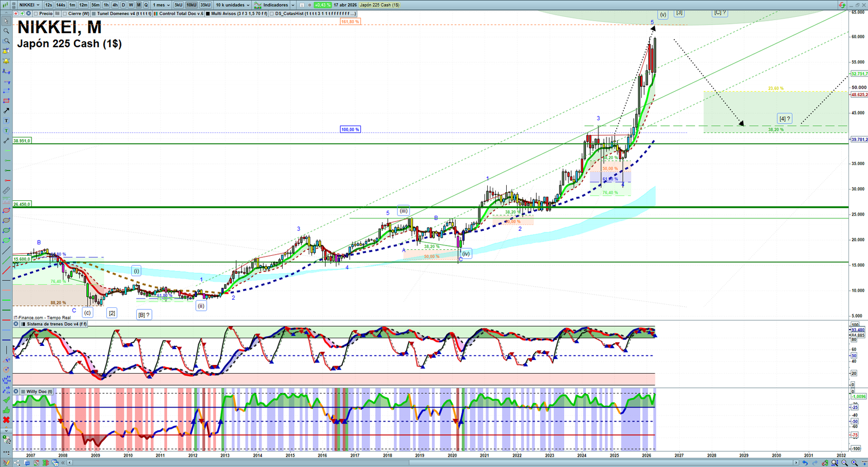The image size is (868, 467).
Task: Select the red ellipse drawing tool
Action: [7, 210]
